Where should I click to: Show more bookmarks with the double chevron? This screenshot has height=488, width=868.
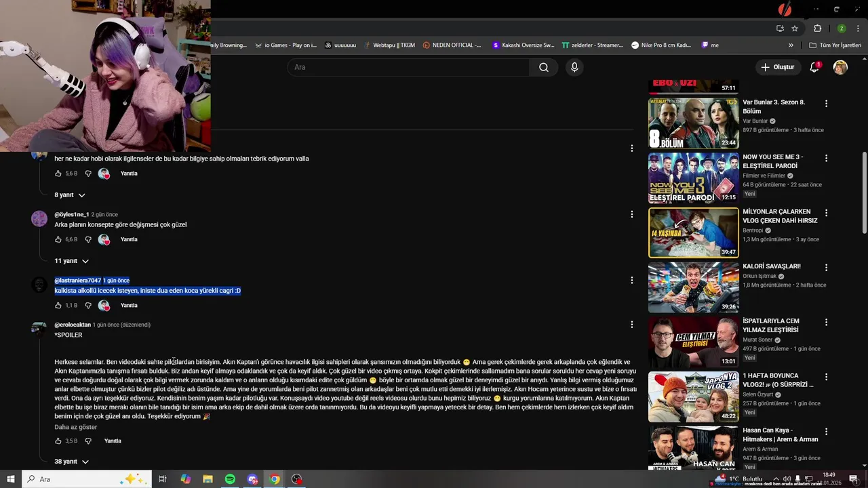coord(791,45)
